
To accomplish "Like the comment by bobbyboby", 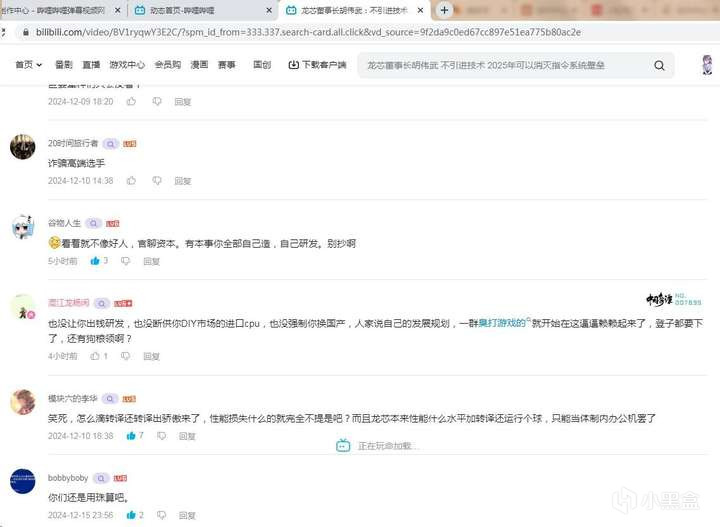I will pyautogui.click(x=131, y=515).
